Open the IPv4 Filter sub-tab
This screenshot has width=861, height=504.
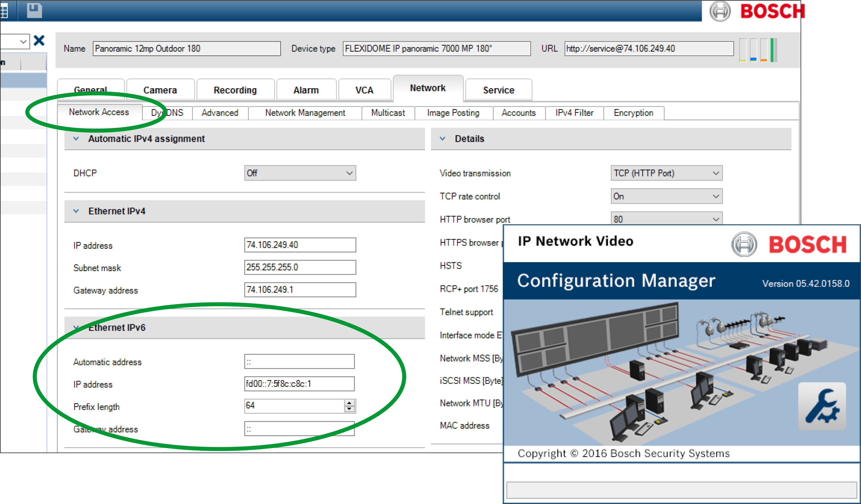pyautogui.click(x=574, y=113)
